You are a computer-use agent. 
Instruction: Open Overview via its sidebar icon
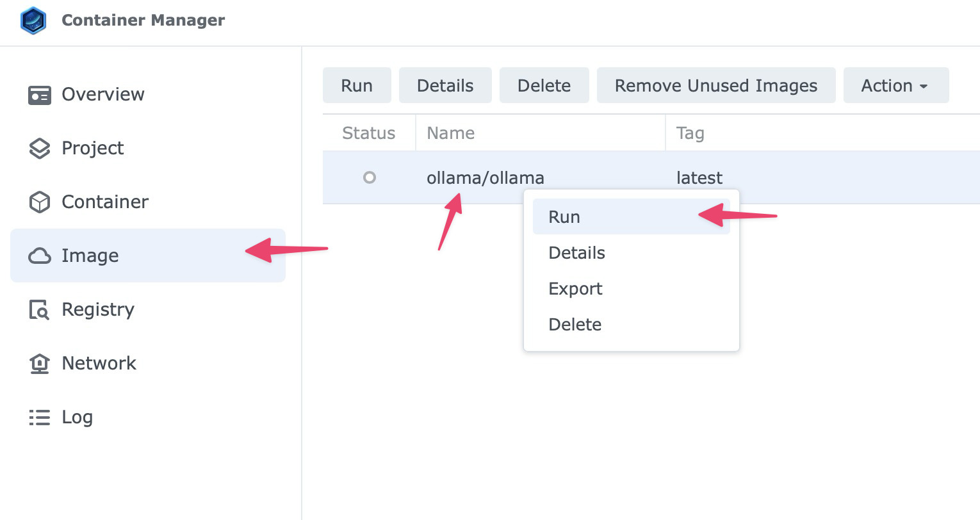point(40,95)
